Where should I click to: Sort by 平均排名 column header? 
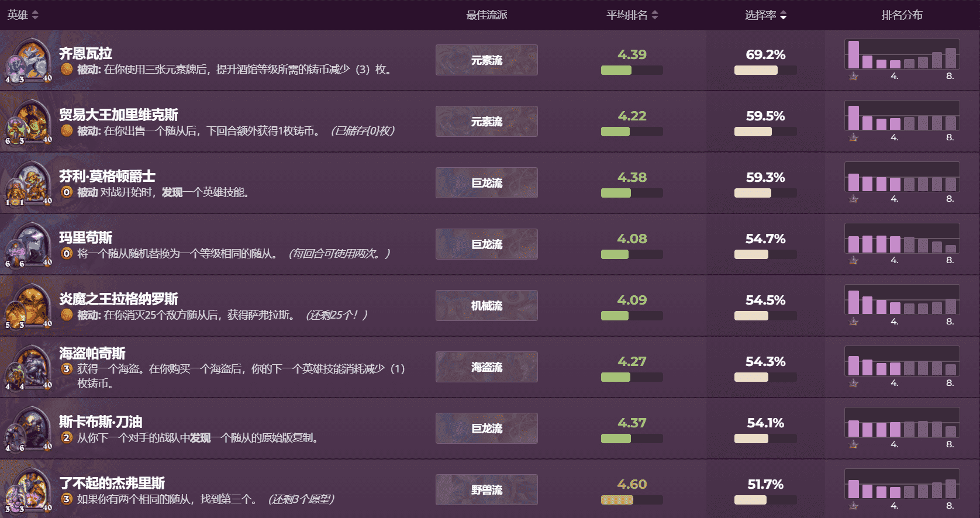632,15
